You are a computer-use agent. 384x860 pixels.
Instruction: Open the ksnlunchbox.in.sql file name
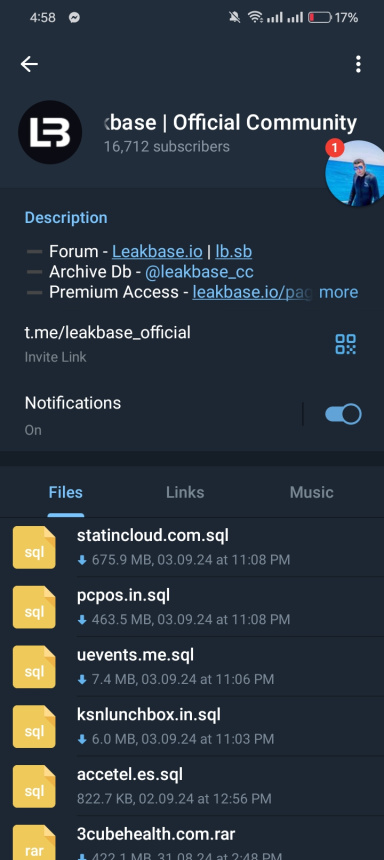[149, 715]
